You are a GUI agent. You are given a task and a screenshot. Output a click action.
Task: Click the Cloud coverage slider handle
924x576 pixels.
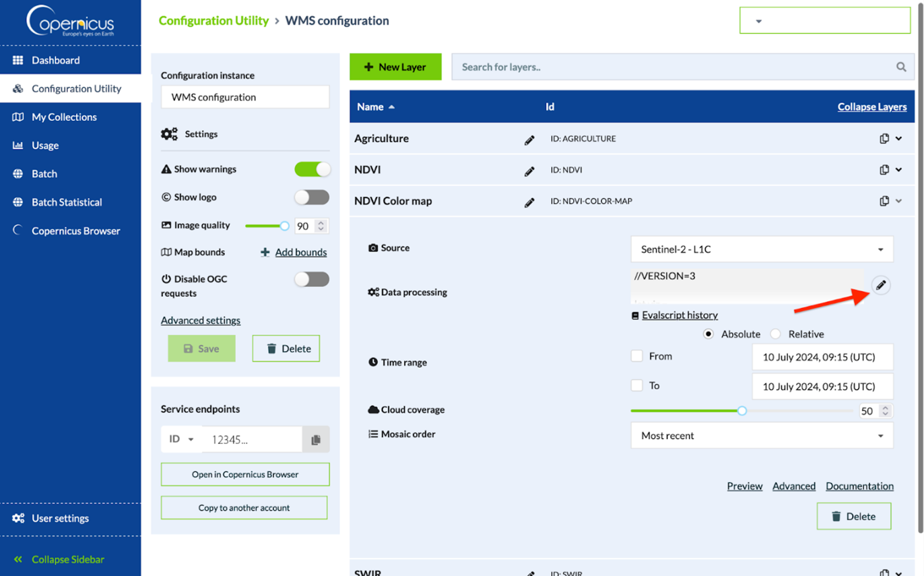(742, 411)
